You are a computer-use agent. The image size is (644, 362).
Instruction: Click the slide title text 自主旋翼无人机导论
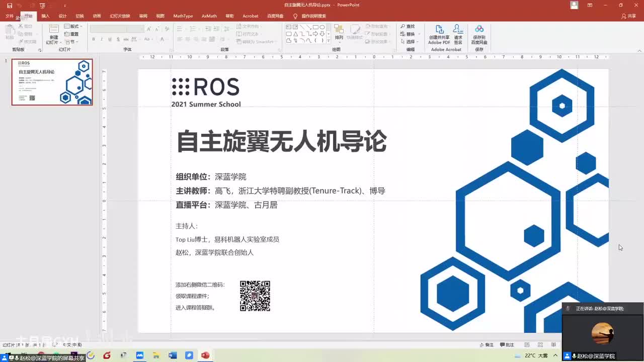(281, 141)
